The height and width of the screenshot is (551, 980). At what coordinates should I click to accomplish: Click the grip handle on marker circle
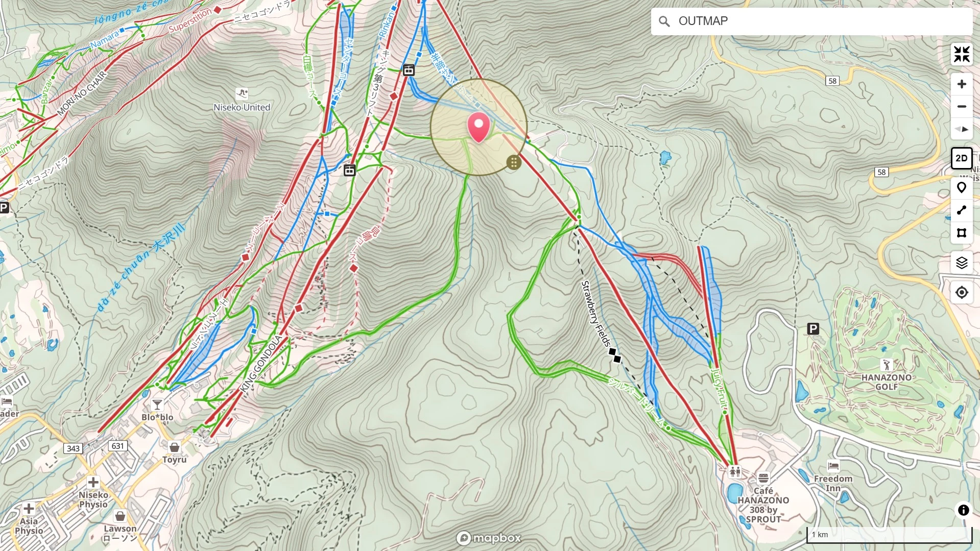[x=514, y=162]
